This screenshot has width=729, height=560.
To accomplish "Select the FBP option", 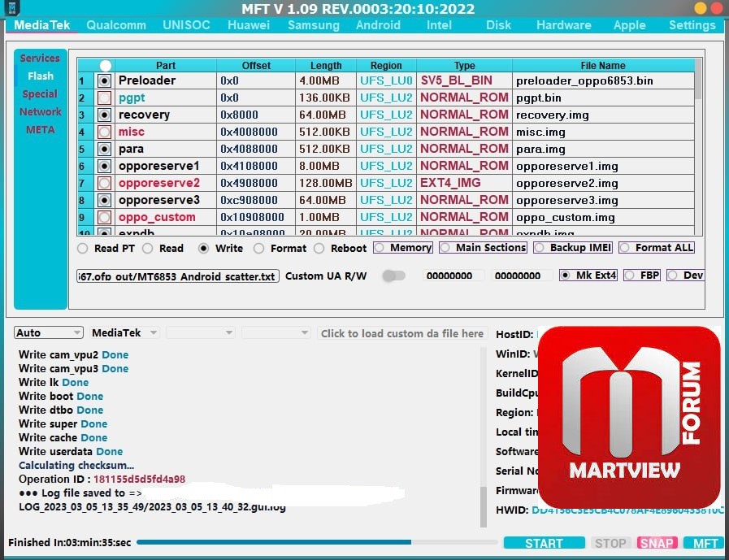I will (x=642, y=276).
